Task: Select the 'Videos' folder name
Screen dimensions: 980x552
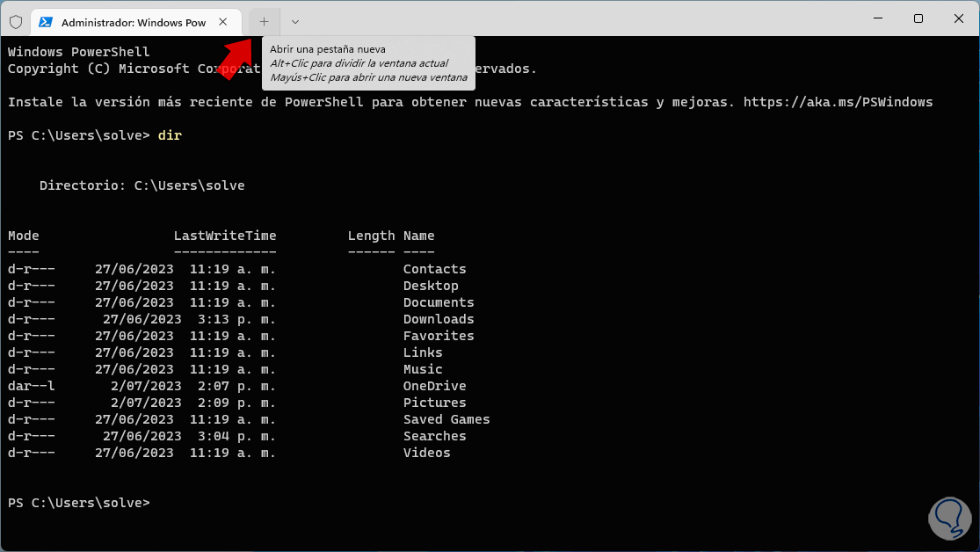Action: (426, 454)
